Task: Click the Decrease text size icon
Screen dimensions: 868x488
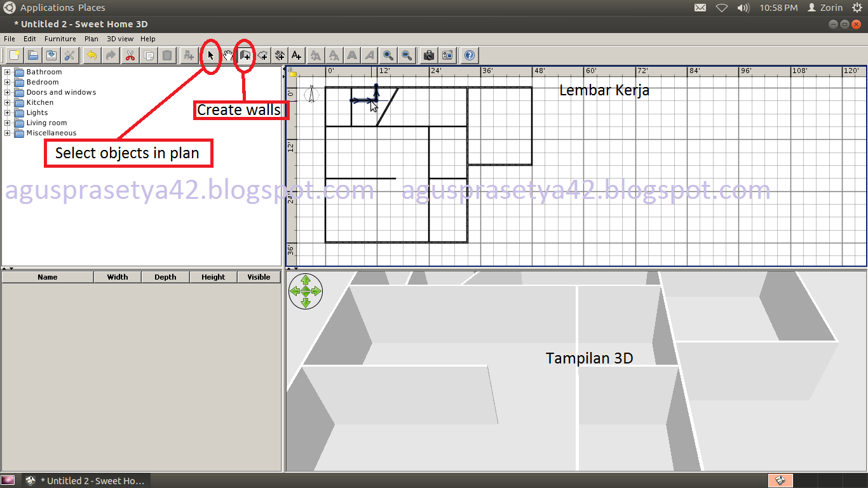Action: [334, 56]
